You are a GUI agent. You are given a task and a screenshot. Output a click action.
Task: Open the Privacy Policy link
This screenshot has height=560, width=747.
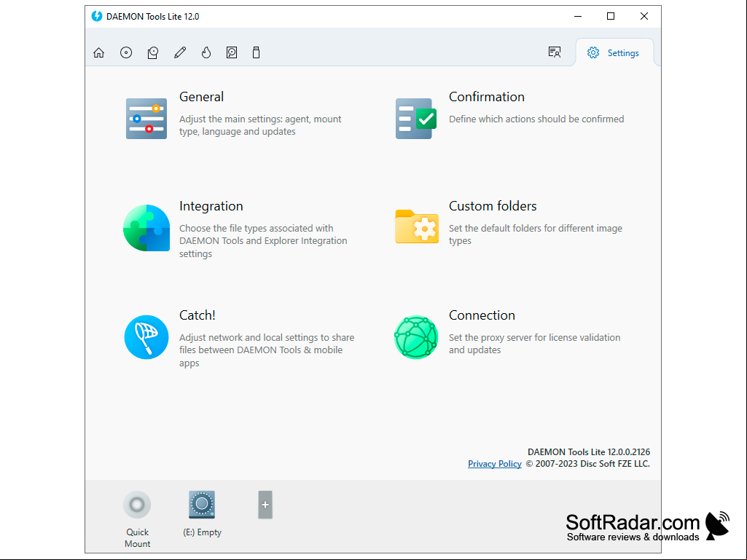coord(495,464)
